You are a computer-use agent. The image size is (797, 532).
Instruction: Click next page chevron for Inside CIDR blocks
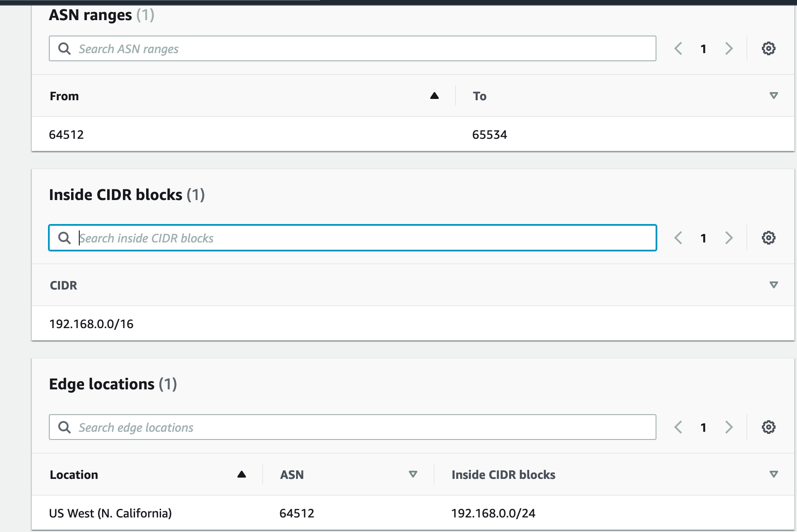click(729, 238)
